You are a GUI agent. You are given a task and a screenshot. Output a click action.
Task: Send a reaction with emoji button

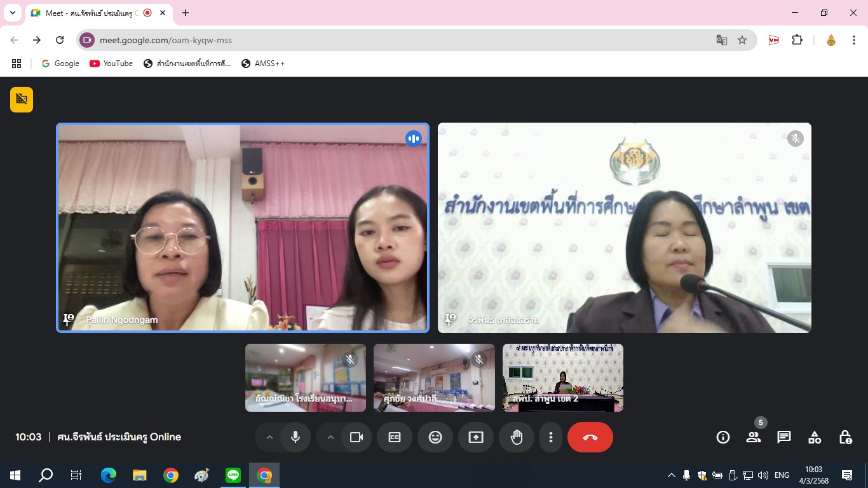(435, 437)
